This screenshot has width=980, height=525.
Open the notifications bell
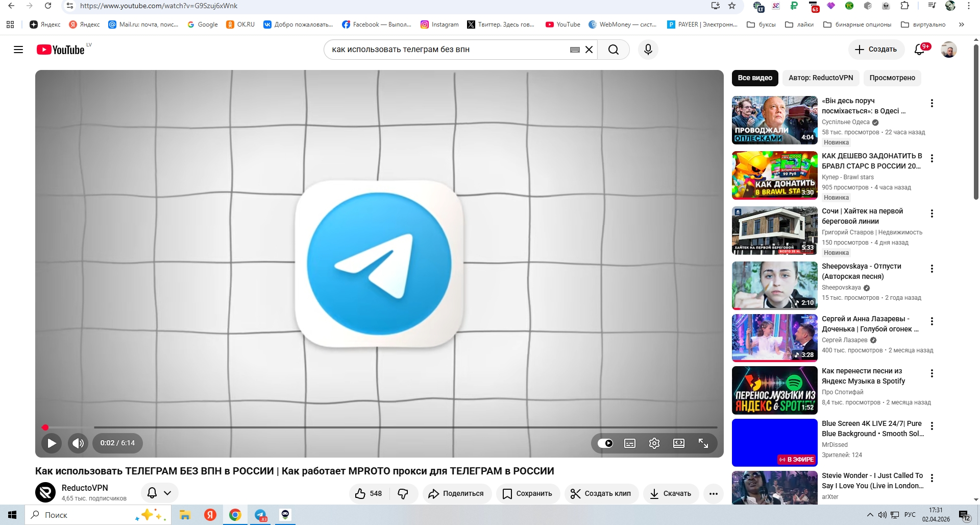tap(919, 50)
